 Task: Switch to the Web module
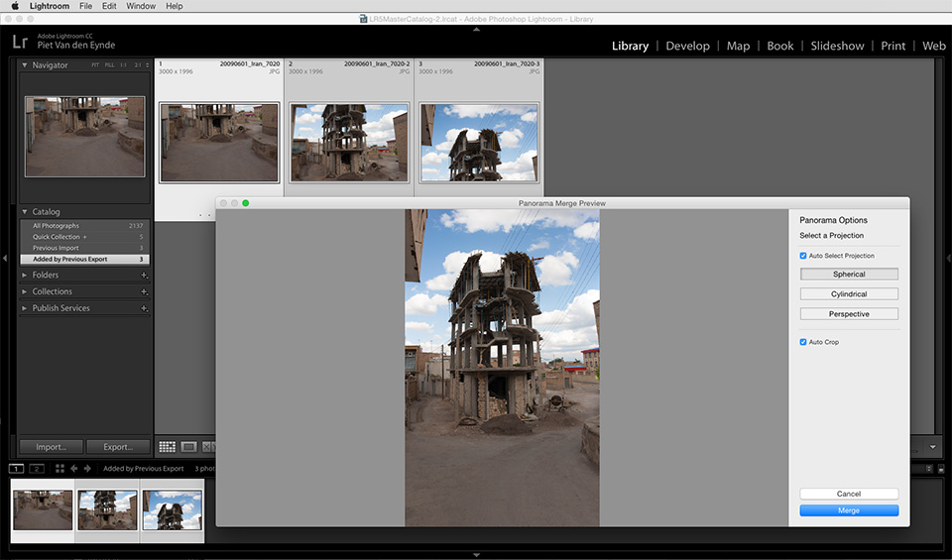coord(934,46)
